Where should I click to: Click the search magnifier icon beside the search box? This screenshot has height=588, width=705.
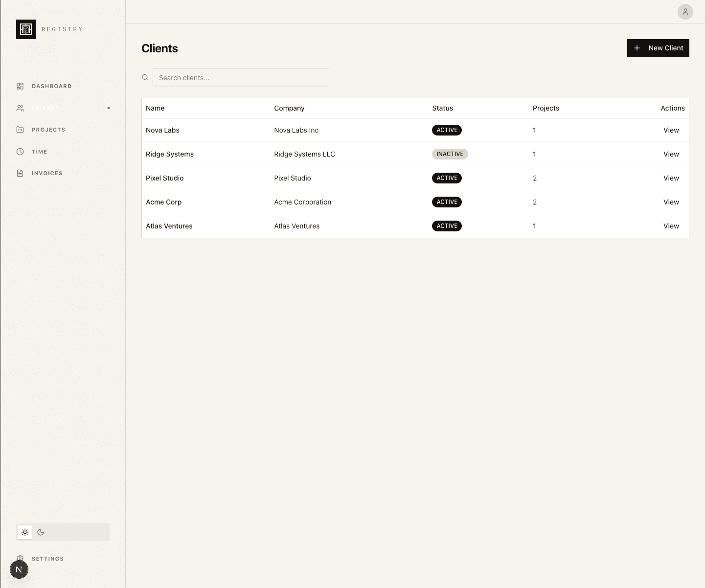(145, 77)
